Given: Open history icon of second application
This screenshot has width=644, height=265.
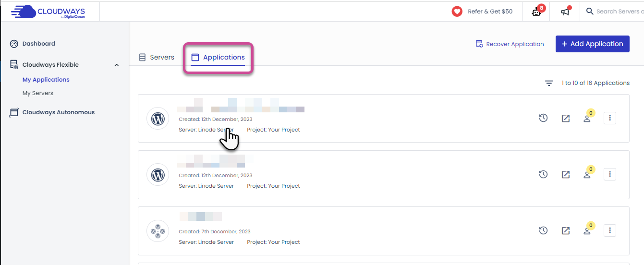Looking at the screenshot, I should coord(543,174).
